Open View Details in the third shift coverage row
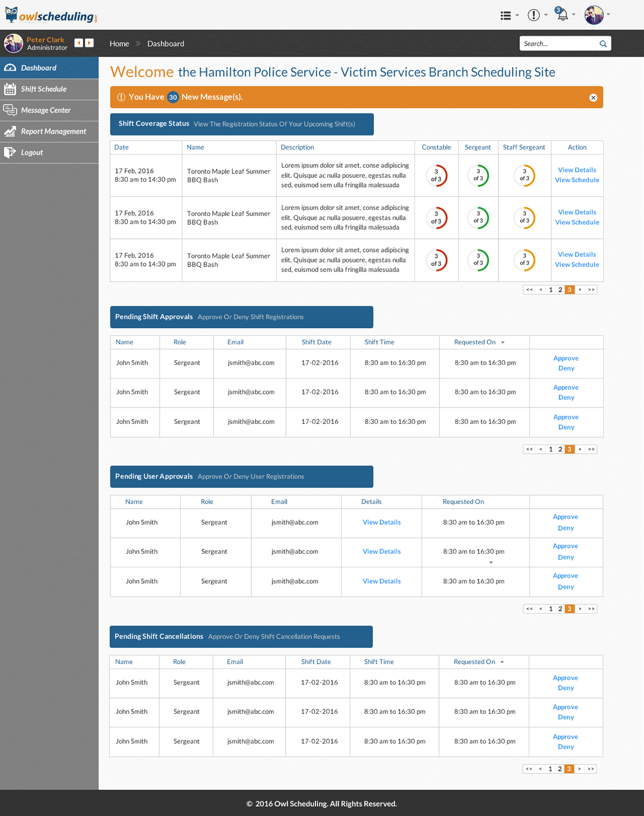 pyautogui.click(x=577, y=255)
